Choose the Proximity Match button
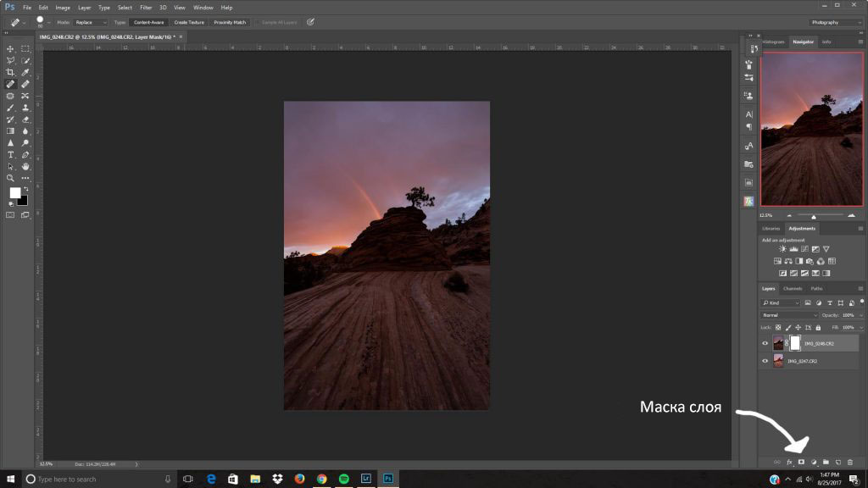868x488 pixels. (229, 22)
